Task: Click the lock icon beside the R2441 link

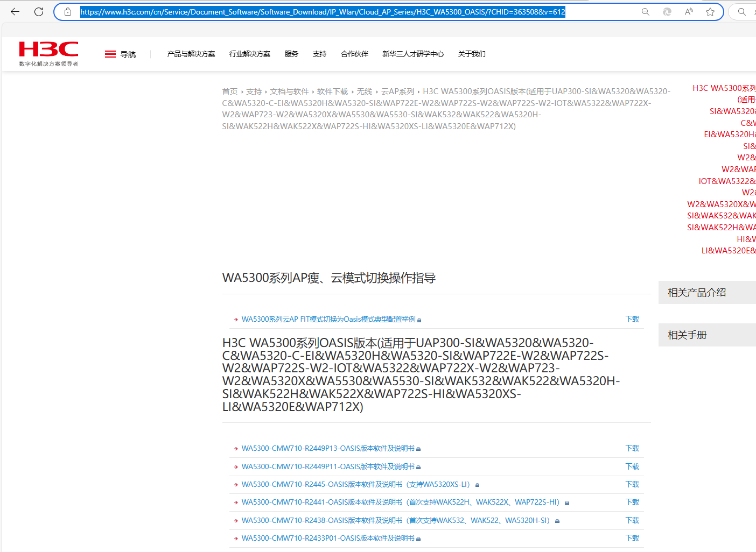Action: (x=567, y=503)
